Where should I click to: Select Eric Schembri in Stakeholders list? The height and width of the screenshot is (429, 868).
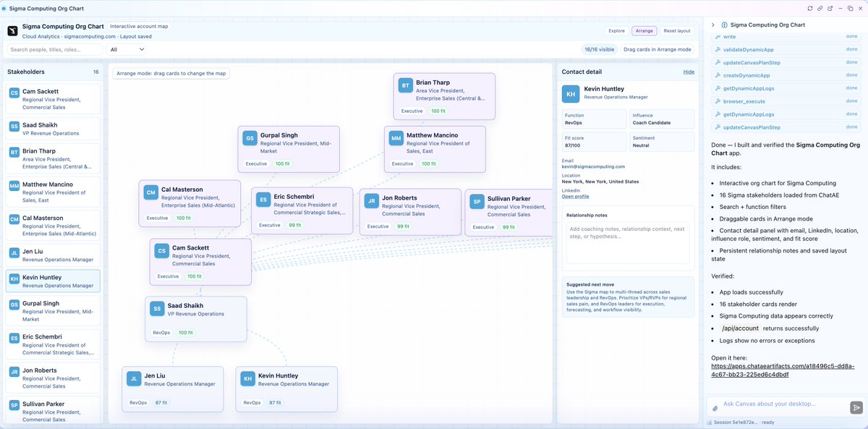click(x=53, y=344)
